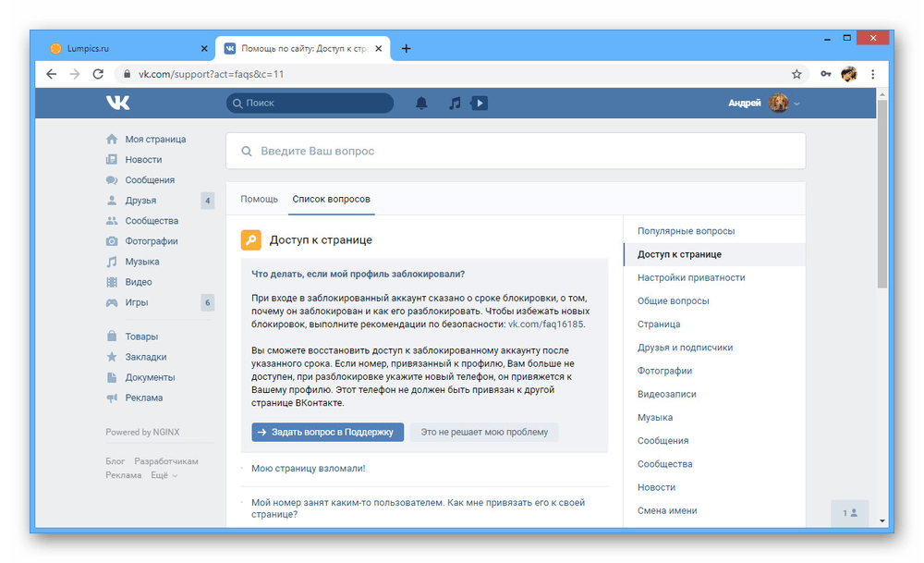Viewport: 924px width, 563px height.
Task: Click the gamepad icon beside Игры
Action: tap(112, 302)
